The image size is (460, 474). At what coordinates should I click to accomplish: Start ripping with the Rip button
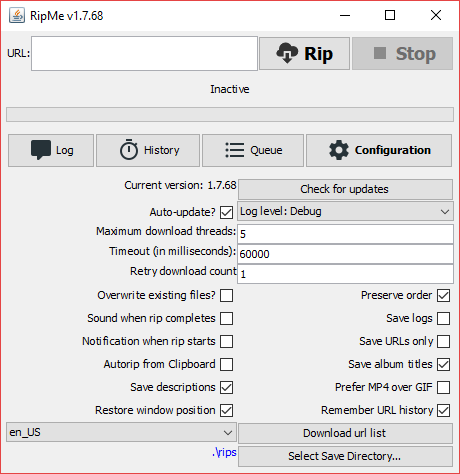pyautogui.click(x=304, y=53)
